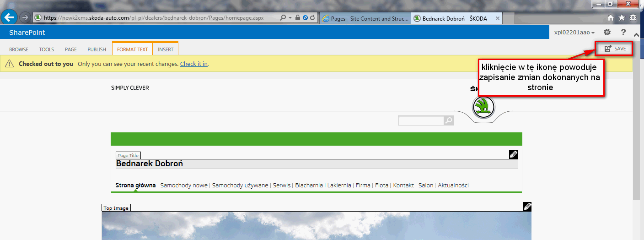Click the ŠKODA green logo
This screenshot has width=644, height=240.
483,108
